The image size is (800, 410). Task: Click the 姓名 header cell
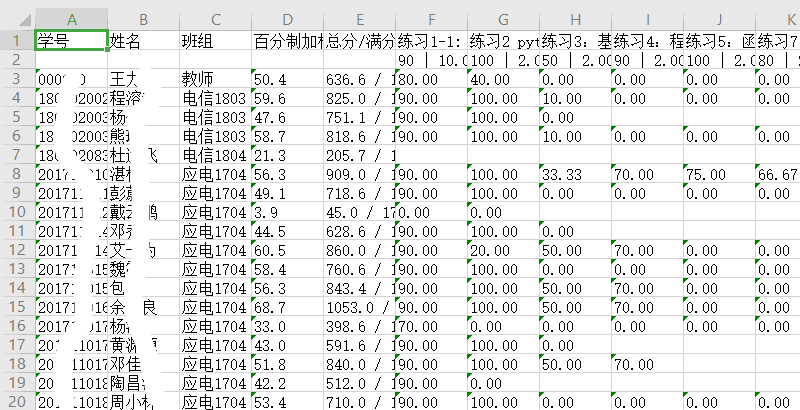(143, 40)
